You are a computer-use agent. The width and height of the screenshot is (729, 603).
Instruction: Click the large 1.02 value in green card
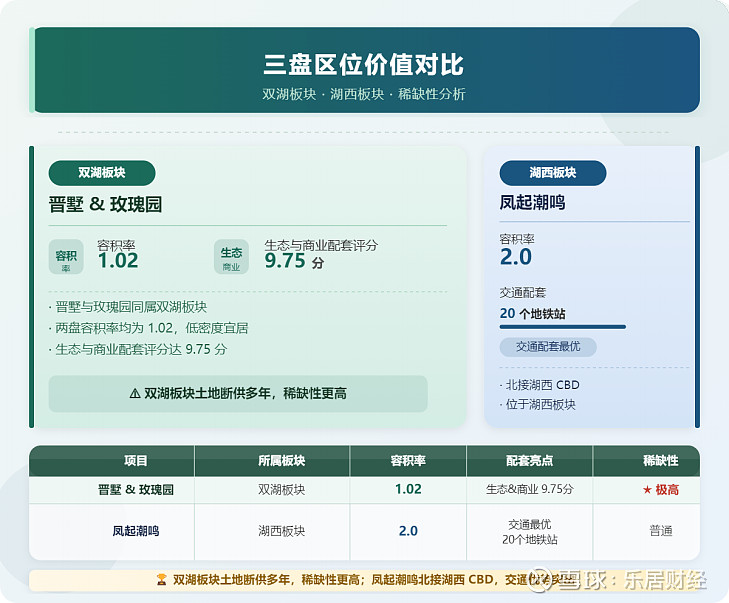(118, 261)
